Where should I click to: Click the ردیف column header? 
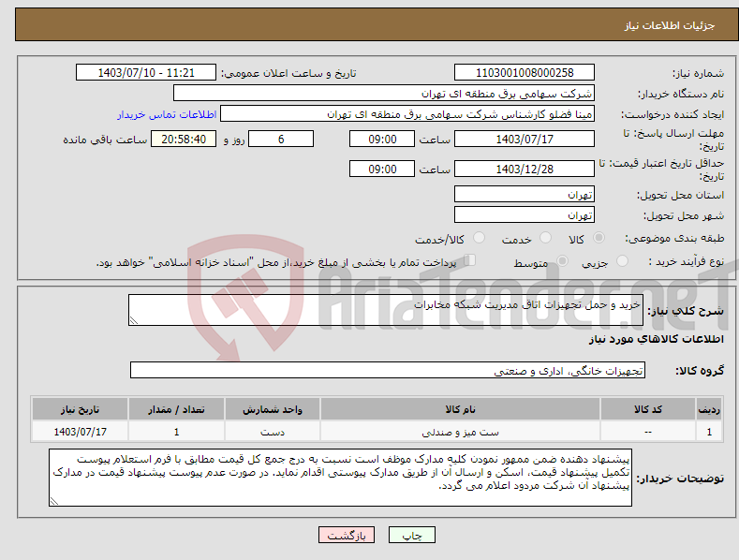point(709,409)
